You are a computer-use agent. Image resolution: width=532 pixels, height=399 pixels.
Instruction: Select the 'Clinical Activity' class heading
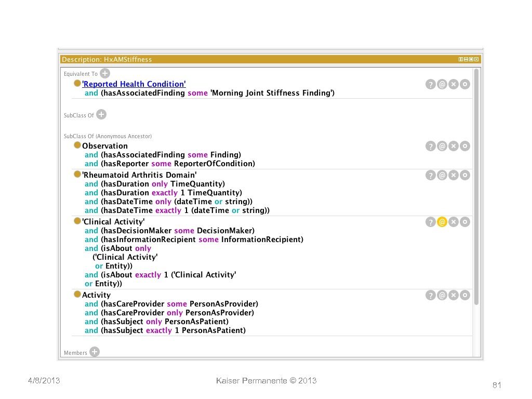tap(113, 222)
